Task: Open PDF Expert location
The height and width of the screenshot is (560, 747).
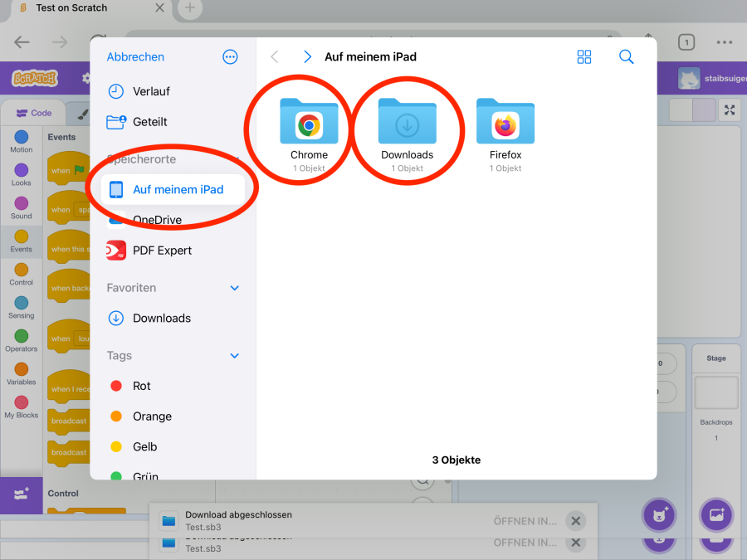Action: click(162, 251)
